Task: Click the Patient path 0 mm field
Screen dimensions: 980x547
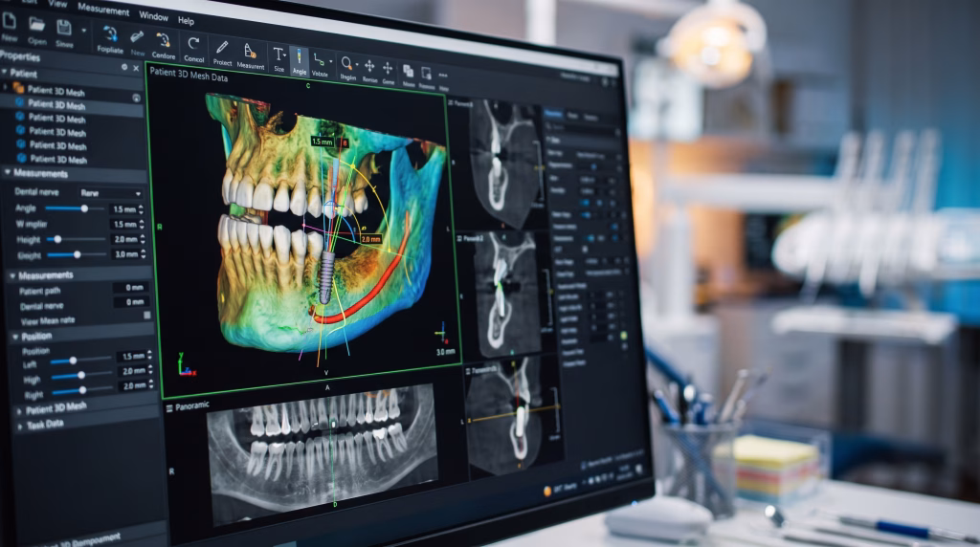Action: point(130,287)
